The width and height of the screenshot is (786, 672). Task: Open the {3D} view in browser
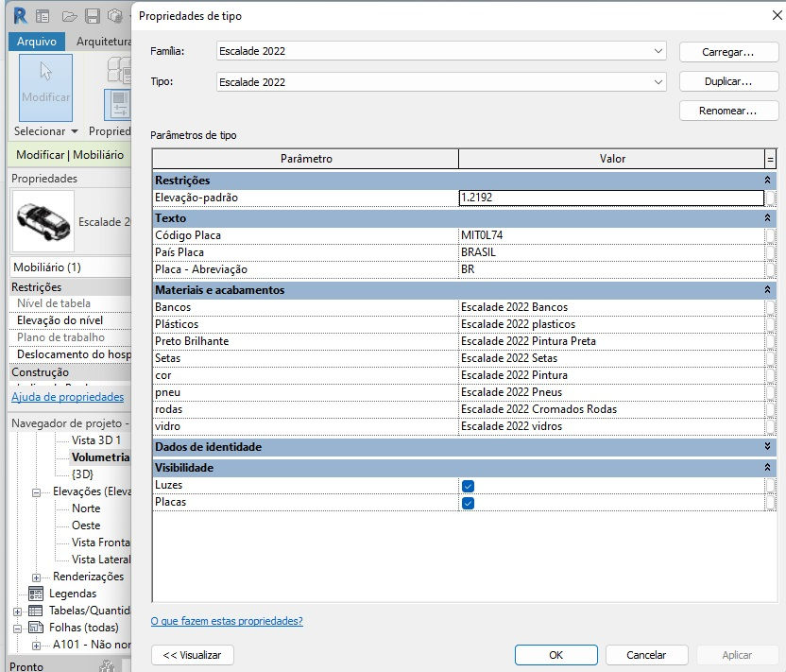click(x=82, y=474)
